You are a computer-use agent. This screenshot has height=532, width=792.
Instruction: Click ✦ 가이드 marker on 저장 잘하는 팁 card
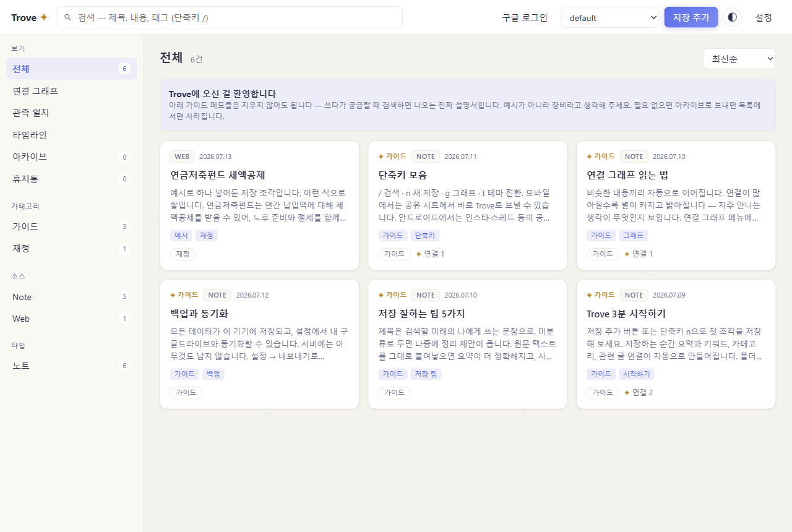coord(392,295)
